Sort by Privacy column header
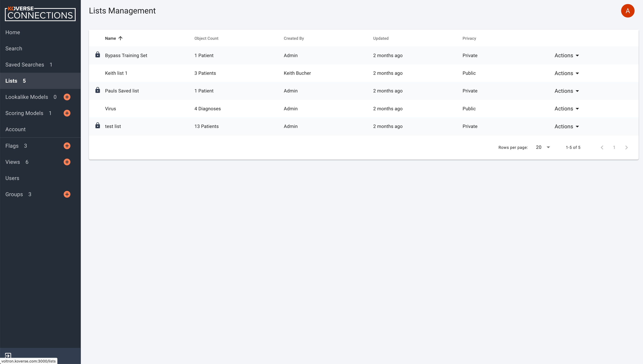Viewport: 643px width, 364px height. [x=469, y=38]
